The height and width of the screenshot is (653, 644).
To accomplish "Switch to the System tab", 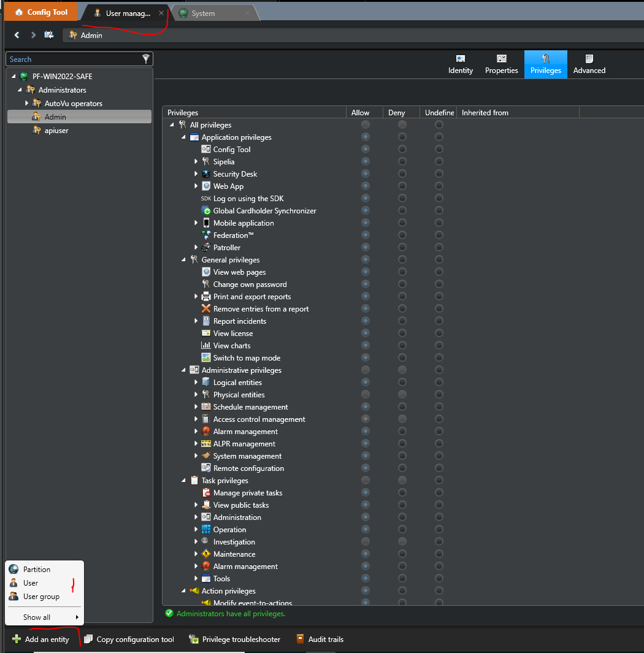I will [203, 13].
